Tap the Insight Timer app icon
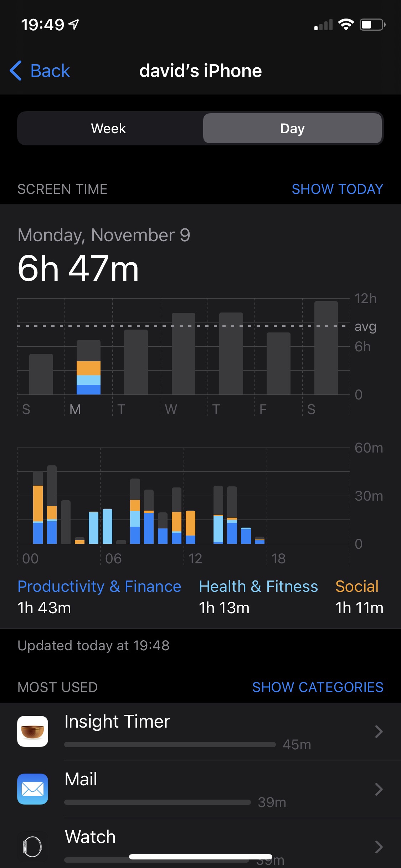The image size is (401, 868). [x=32, y=731]
